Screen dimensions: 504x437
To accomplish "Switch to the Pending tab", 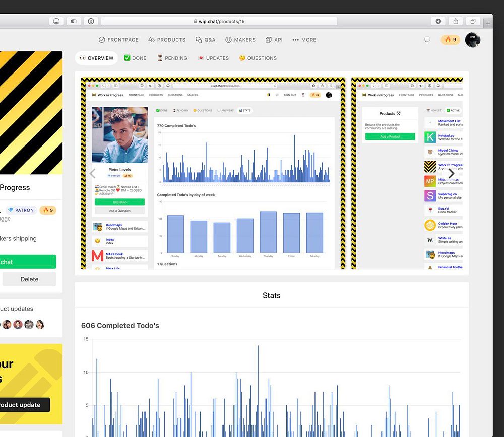I will (x=172, y=58).
